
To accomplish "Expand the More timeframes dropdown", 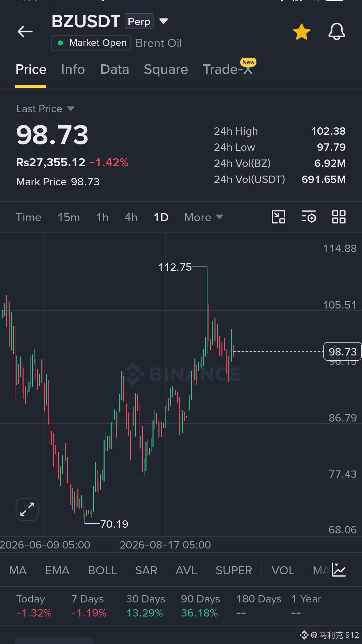I will [x=203, y=217].
